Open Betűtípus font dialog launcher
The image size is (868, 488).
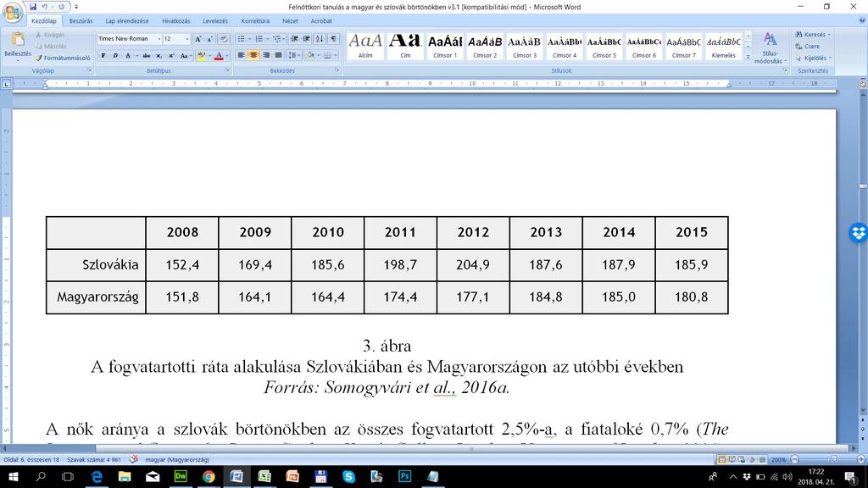tap(227, 71)
